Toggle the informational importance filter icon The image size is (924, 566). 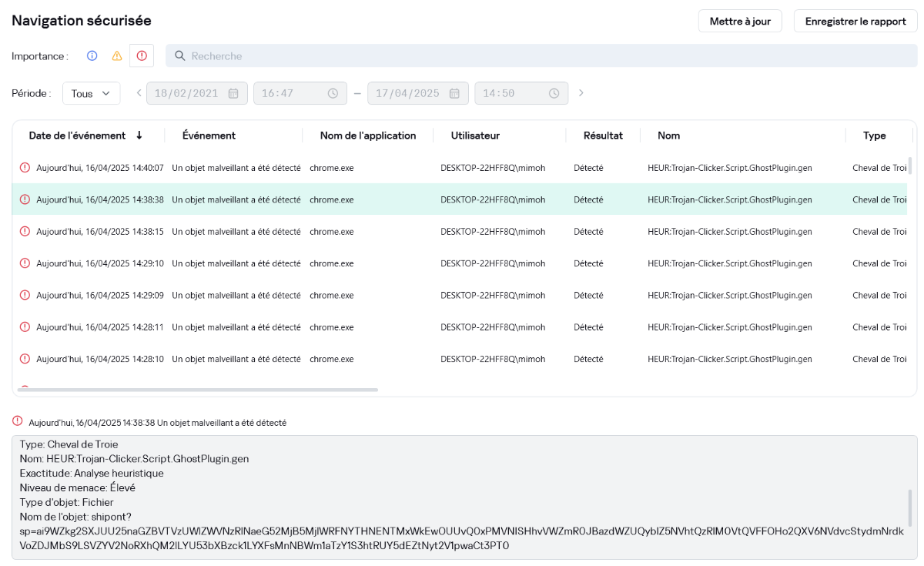pos(92,55)
